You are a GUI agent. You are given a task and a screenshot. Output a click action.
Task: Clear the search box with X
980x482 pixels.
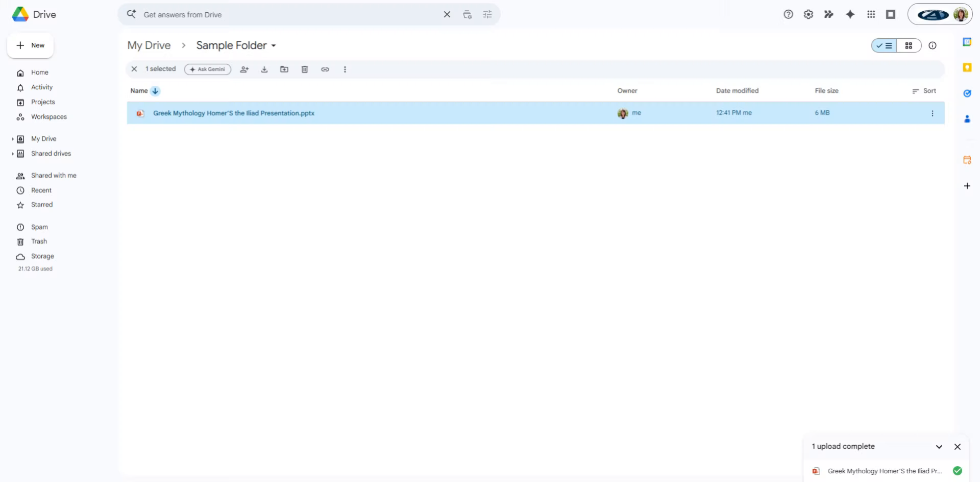(447, 14)
